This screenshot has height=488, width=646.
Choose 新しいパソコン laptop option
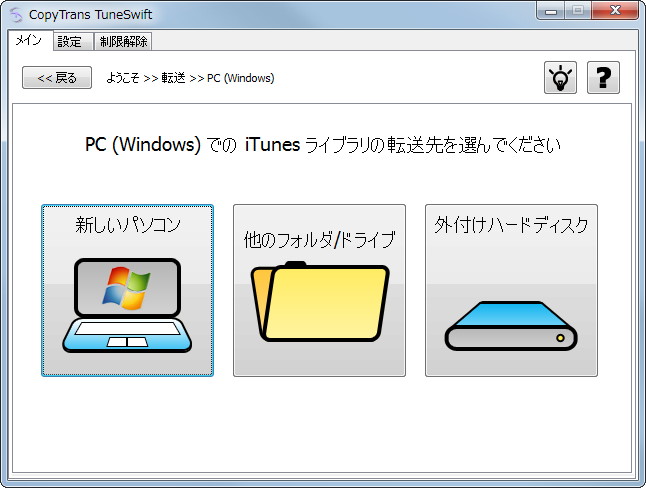coord(127,290)
